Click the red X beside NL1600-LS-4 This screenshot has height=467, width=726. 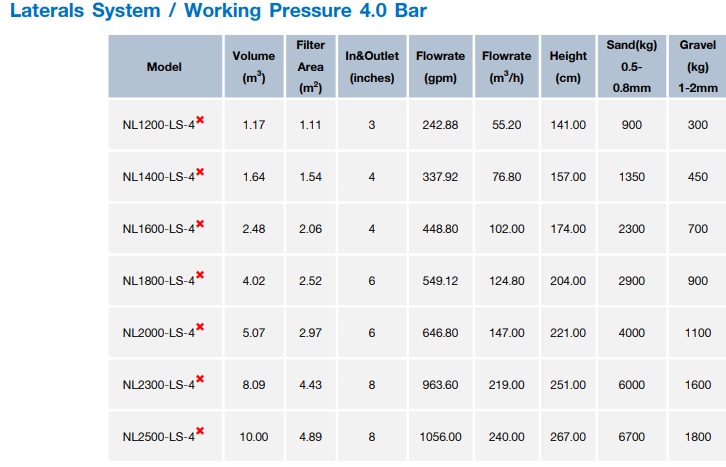point(200,224)
